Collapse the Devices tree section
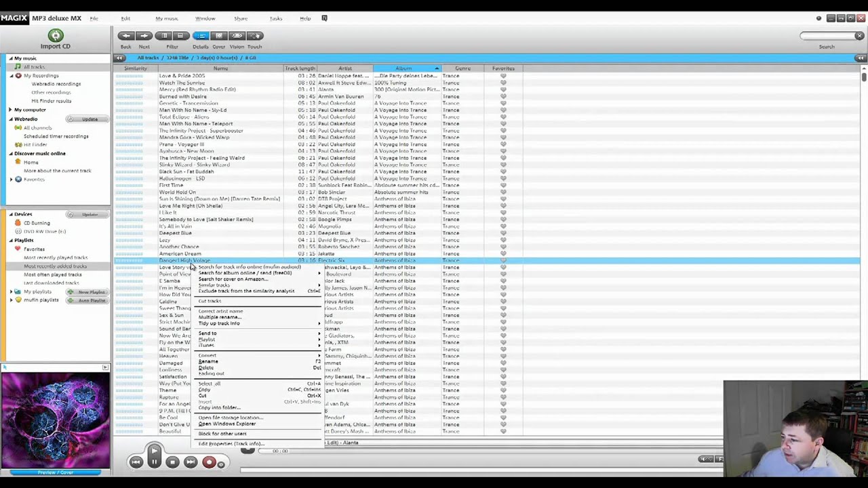The image size is (868, 488). click(x=11, y=214)
